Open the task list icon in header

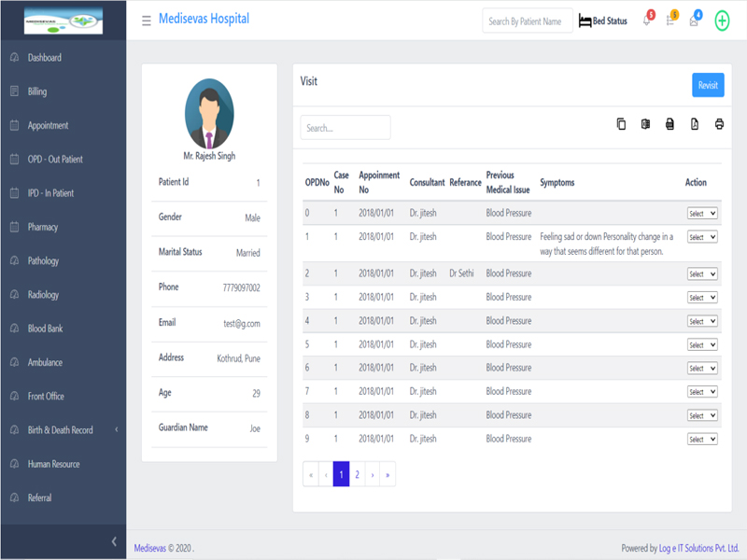(x=670, y=21)
